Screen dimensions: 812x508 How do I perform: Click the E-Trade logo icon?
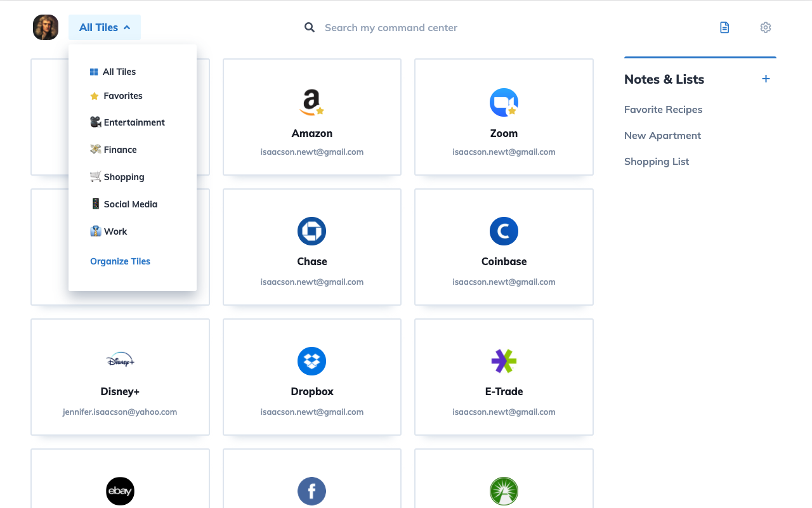504,361
